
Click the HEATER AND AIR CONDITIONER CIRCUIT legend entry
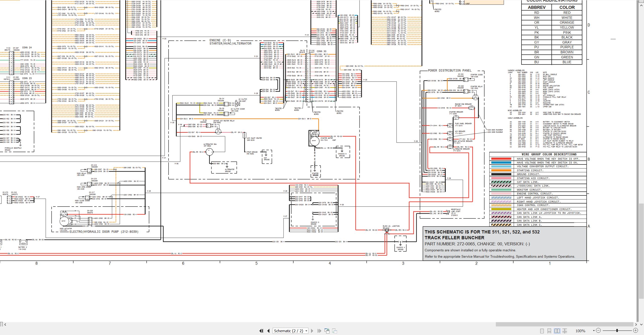[x=544, y=209]
